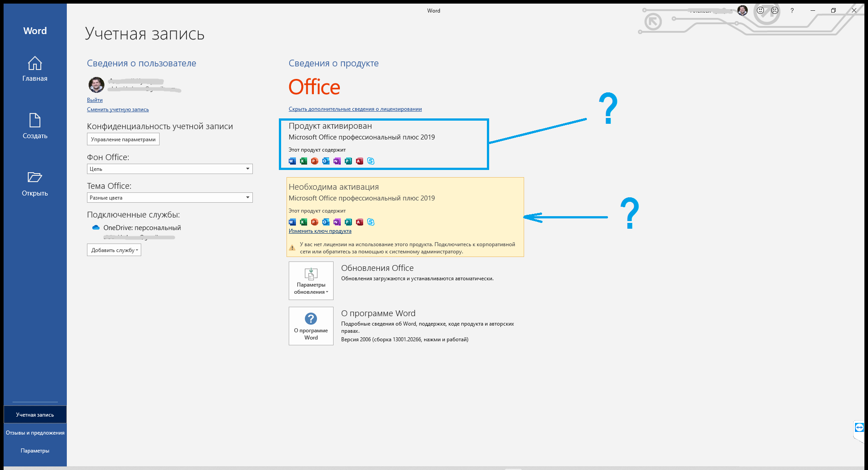Click the 'Подключенные службы:' label
The width and height of the screenshot is (868, 470).
(133, 215)
